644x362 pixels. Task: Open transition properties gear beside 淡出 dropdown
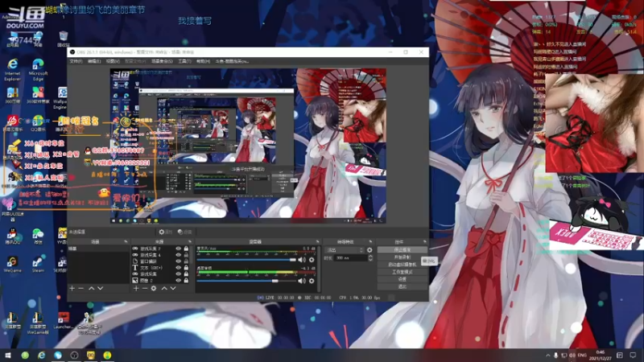pyautogui.click(x=369, y=250)
